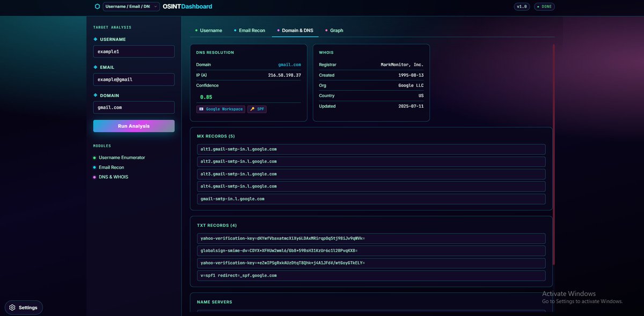644x316 pixels.
Task: Click the IP value 216.58.198.37
Action: click(x=284, y=75)
